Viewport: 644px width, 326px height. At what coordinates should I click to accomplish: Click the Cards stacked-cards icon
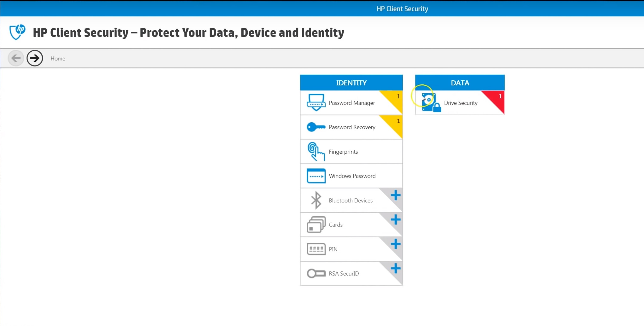coord(316,224)
